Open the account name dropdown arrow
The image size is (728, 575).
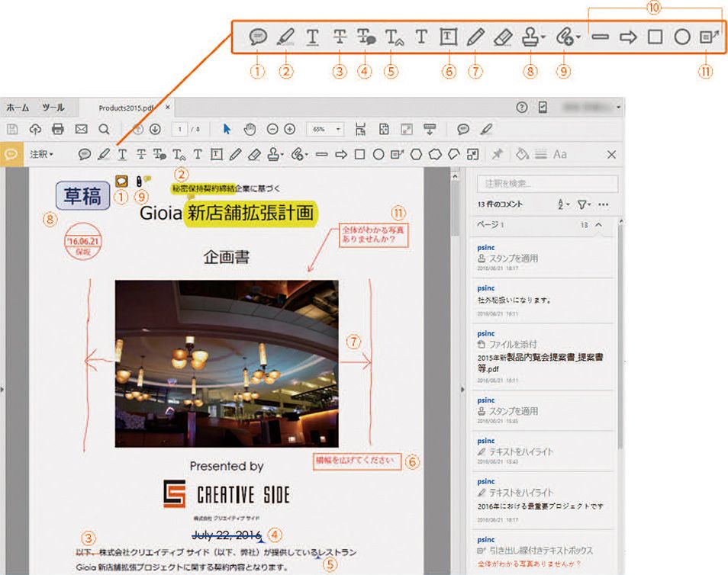point(618,108)
